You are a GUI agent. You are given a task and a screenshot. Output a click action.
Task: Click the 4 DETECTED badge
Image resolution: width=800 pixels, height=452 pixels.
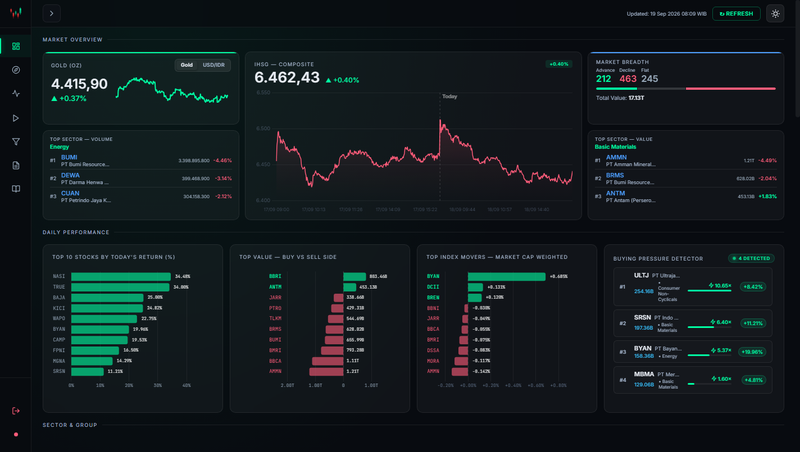tap(751, 259)
